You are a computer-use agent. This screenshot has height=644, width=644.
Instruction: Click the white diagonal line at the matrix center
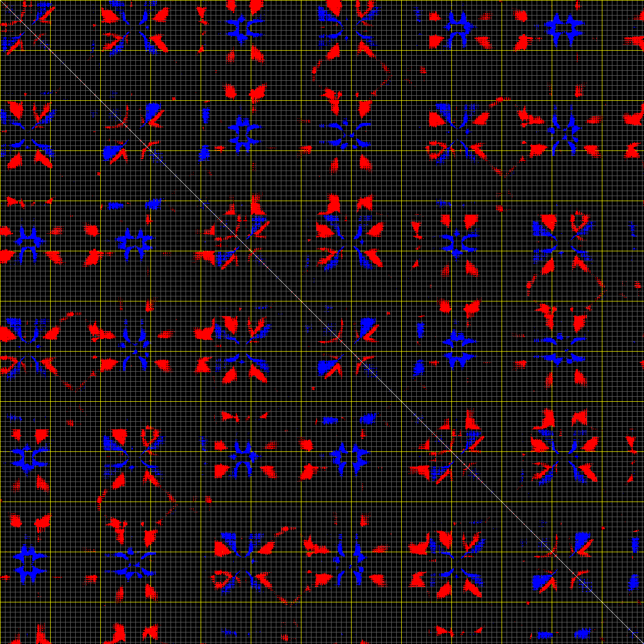tap(322, 322)
